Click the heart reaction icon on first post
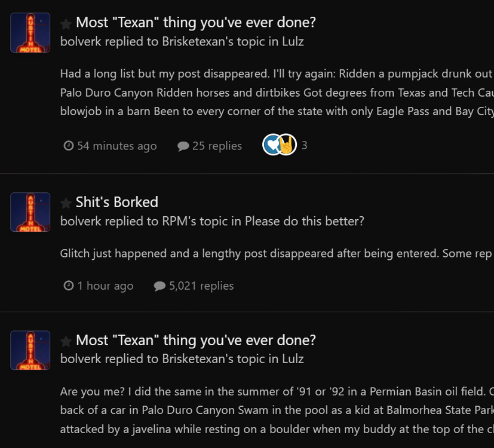Screen dimensions: 494x448 [x=272, y=145]
